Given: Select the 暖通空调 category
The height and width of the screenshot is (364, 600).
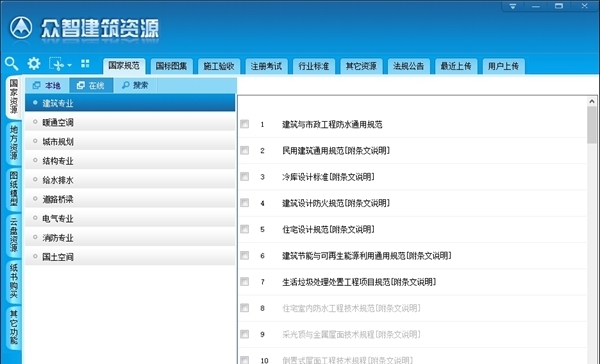Looking at the screenshot, I should point(130,122).
